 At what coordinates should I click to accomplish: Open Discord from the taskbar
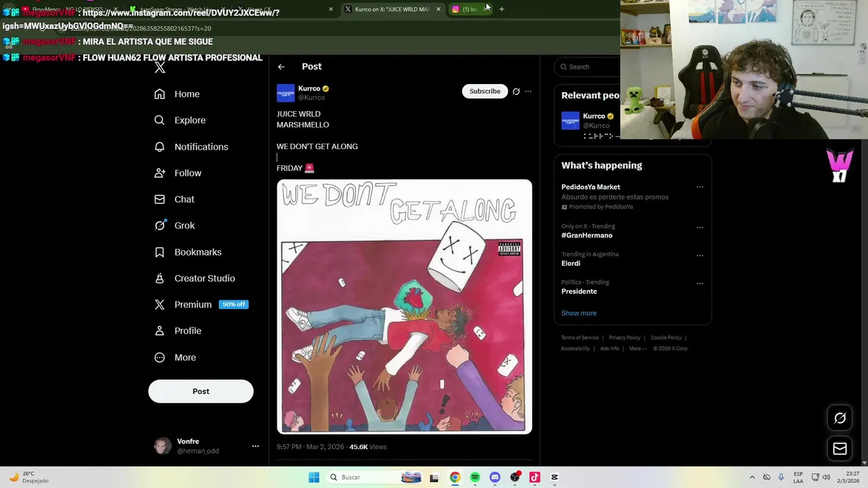(x=495, y=477)
